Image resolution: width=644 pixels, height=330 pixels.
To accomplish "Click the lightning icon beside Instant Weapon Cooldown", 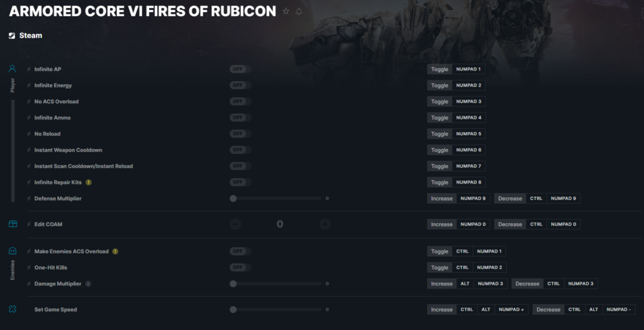I will [x=29, y=150].
